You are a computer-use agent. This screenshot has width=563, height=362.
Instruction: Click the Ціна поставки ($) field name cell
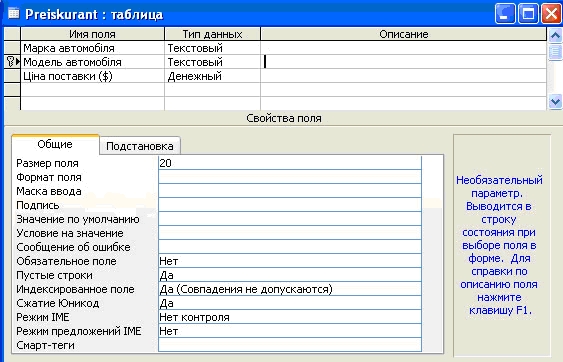click(x=93, y=76)
